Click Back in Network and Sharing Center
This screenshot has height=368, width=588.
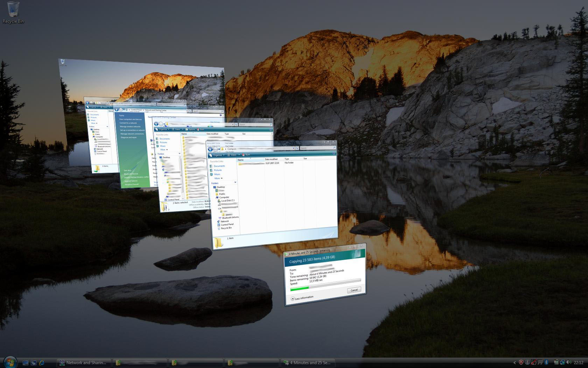117,109
